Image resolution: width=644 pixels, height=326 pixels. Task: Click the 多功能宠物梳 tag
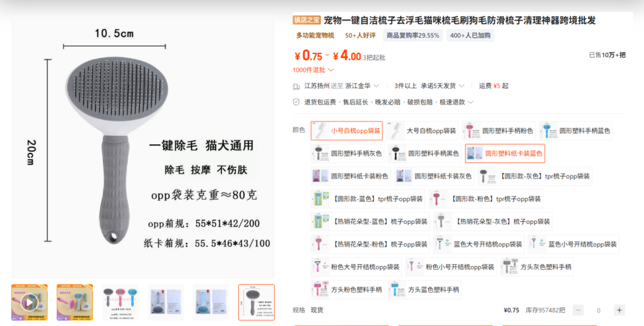(315, 35)
